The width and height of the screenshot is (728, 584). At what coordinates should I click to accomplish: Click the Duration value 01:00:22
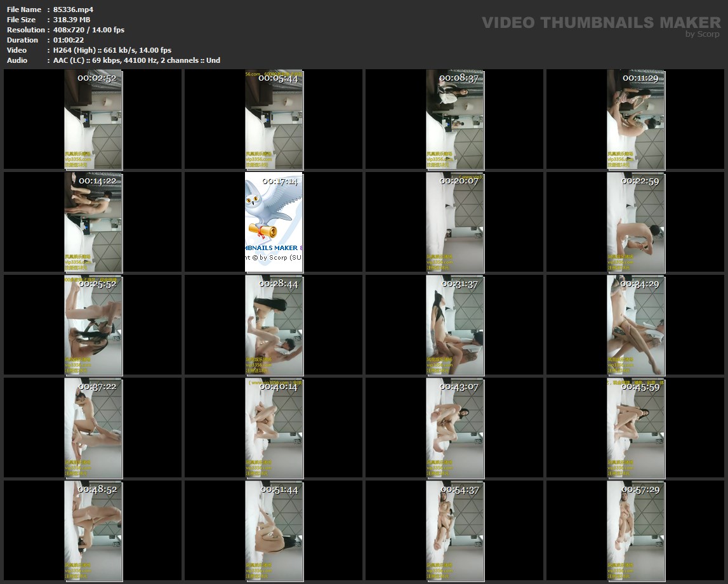69,40
